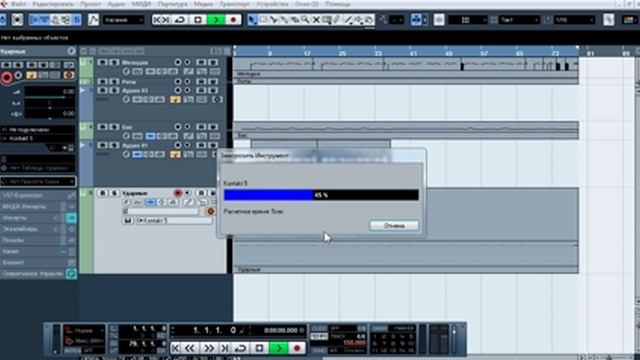640x360 pixels.
Task: Mute the Ударные track
Action: click(x=102, y=193)
